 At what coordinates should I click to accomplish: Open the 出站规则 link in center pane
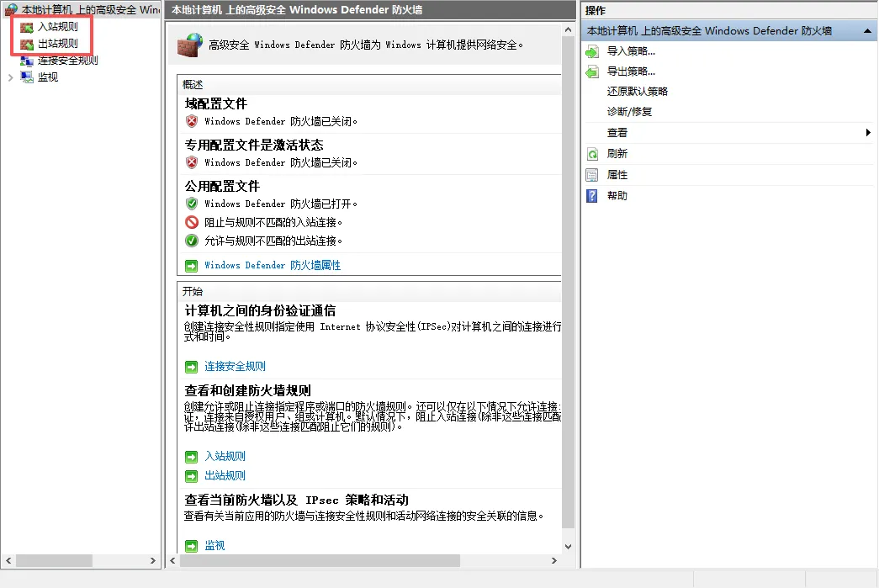click(x=225, y=475)
